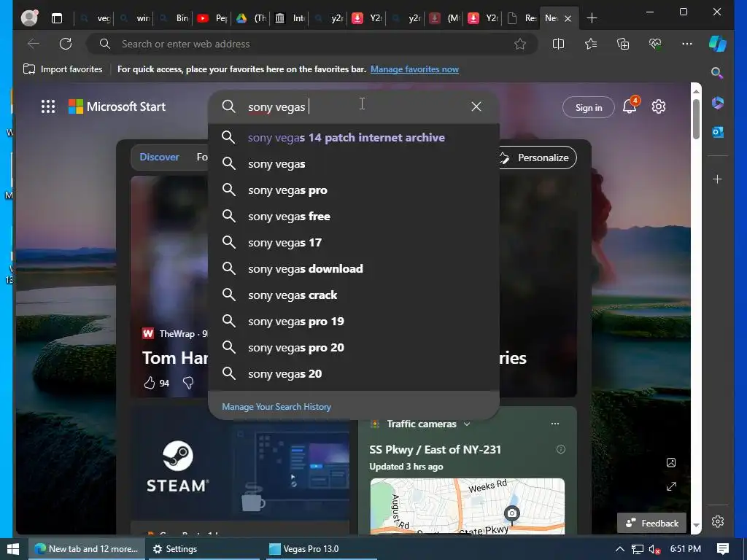This screenshot has height=560, width=747.
Task: Open the background image info icon
Action: [x=671, y=462]
